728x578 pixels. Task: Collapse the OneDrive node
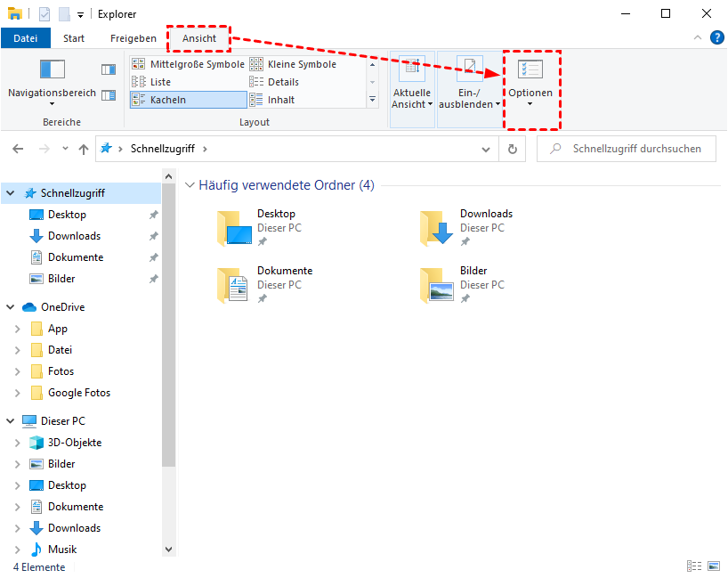[10, 307]
